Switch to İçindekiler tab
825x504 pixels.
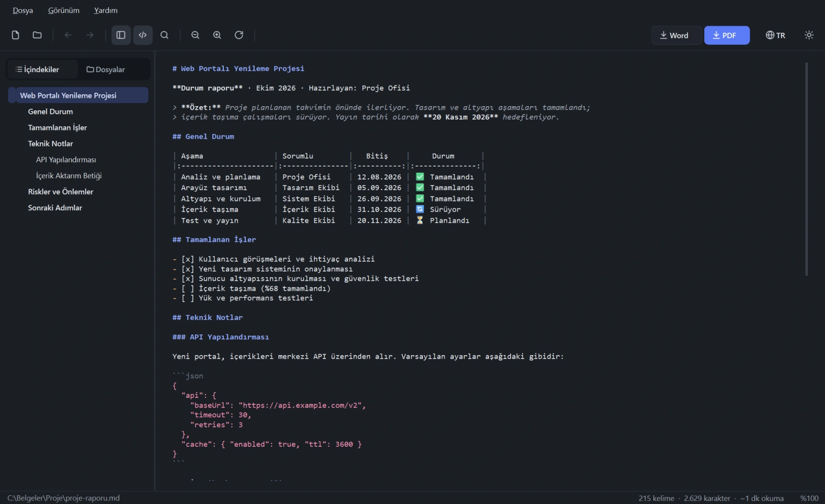point(42,70)
